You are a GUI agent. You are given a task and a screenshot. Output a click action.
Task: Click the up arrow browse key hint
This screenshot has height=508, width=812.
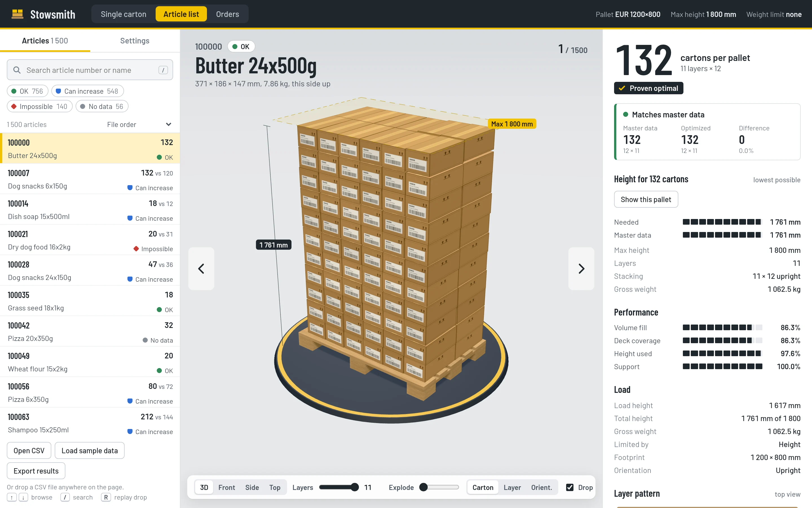(12, 497)
